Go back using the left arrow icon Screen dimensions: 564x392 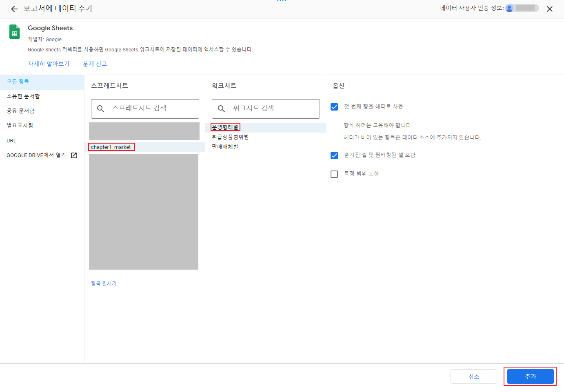[x=14, y=9]
